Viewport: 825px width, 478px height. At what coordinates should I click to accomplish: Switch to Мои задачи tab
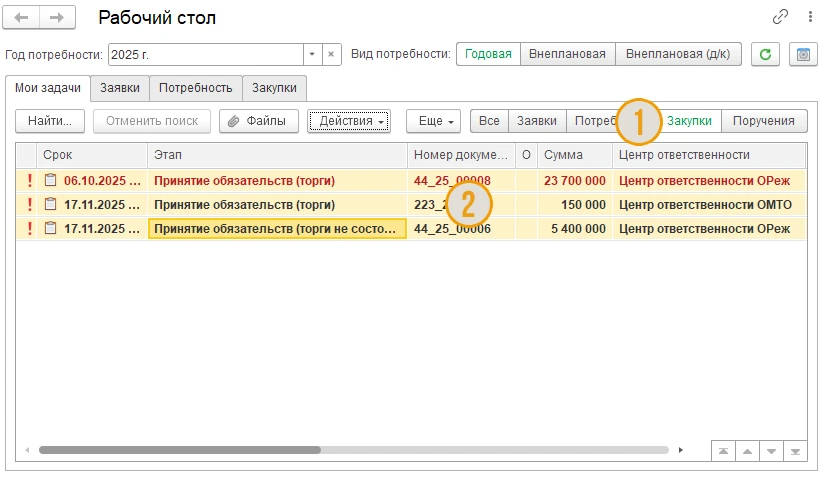pos(48,88)
